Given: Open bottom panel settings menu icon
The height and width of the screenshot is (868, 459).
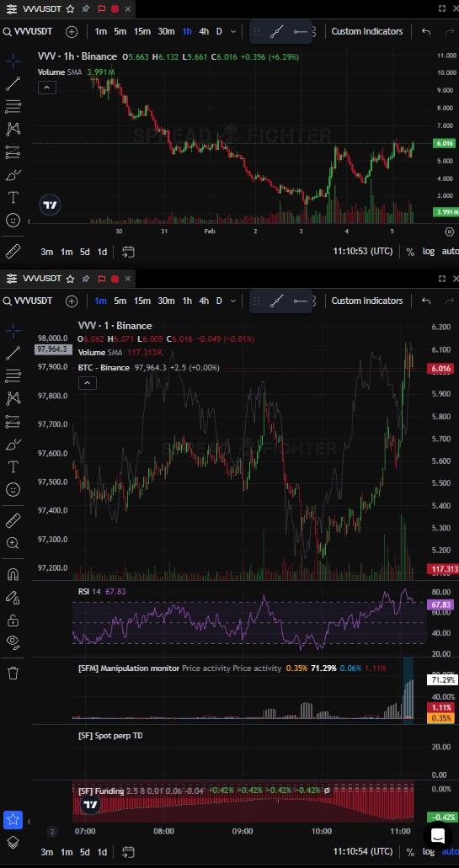Looking at the screenshot, I should 12,279.
